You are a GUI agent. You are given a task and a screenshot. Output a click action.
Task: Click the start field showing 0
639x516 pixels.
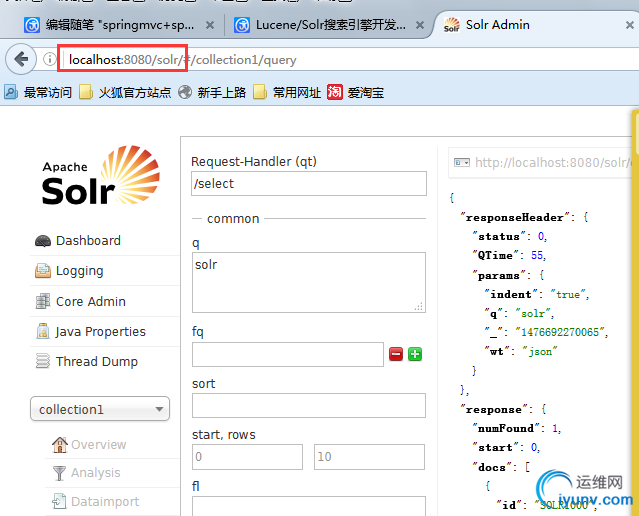click(247, 457)
